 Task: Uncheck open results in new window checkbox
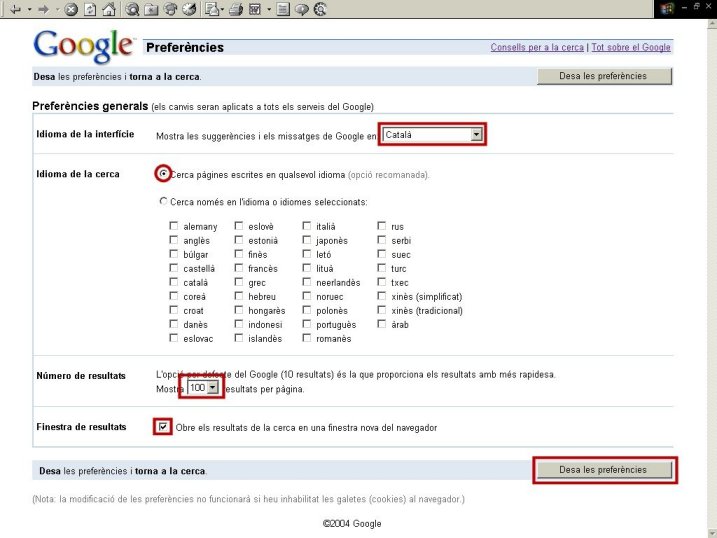click(163, 426)
